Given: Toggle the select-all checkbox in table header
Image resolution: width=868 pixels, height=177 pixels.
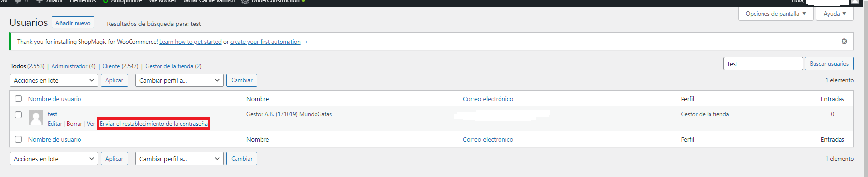Looking at the screenshot, I should [18, 99].
